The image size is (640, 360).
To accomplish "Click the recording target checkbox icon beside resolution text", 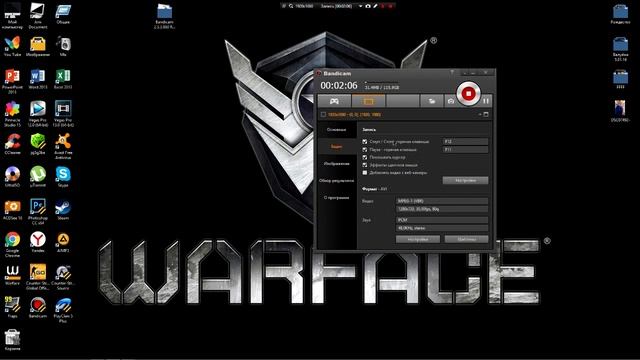I will coord(323,115).
